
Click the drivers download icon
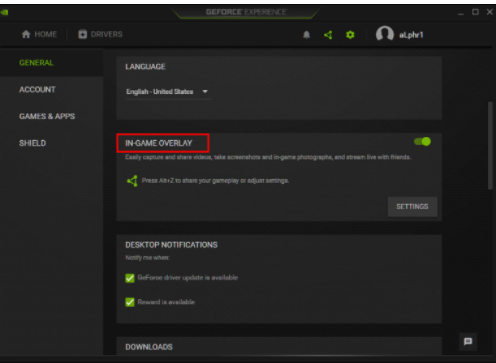(83, 34)
